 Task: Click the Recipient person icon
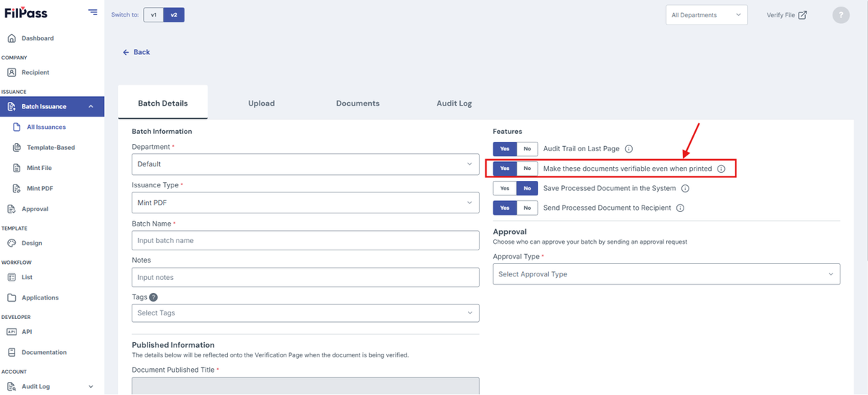coord(12,72)
